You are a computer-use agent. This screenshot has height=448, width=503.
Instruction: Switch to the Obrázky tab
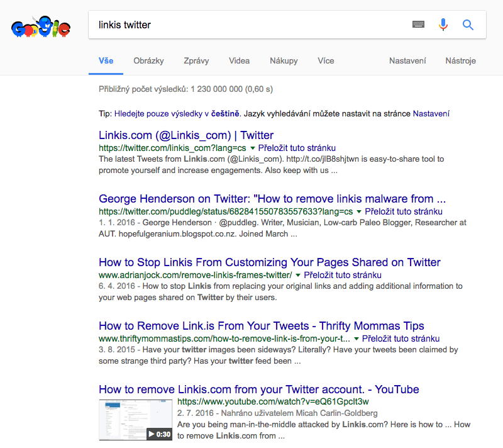tap(148, 61)
